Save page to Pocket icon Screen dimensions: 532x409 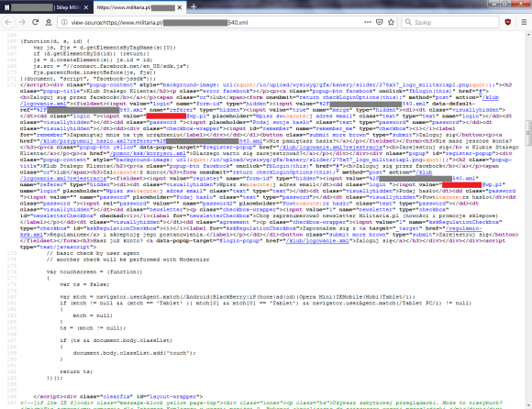point(380,22)
